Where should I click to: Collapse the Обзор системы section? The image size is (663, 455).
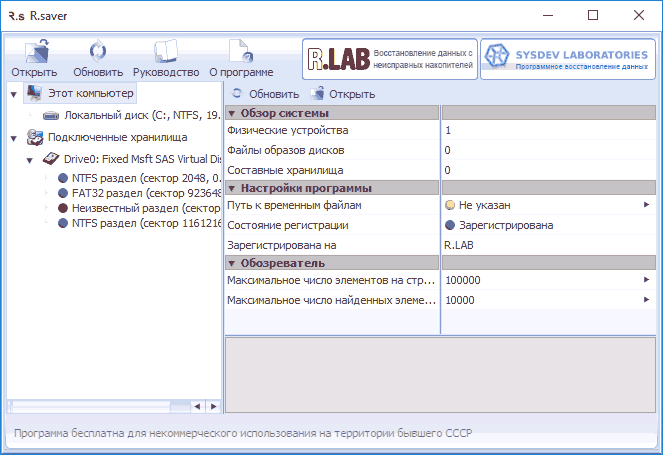point(232,112)
